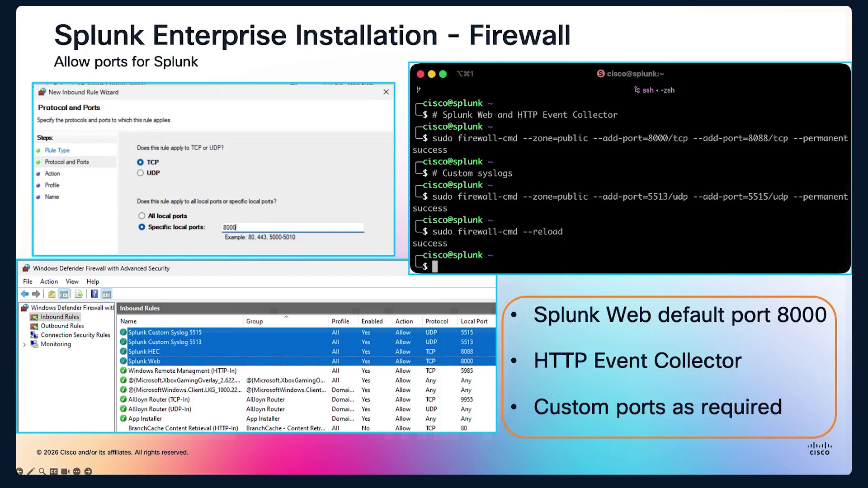Image resolution: width=868 pixels, height=488 pixels.
Task: Open the View menu in the firewall console
Action: [72, 282]
